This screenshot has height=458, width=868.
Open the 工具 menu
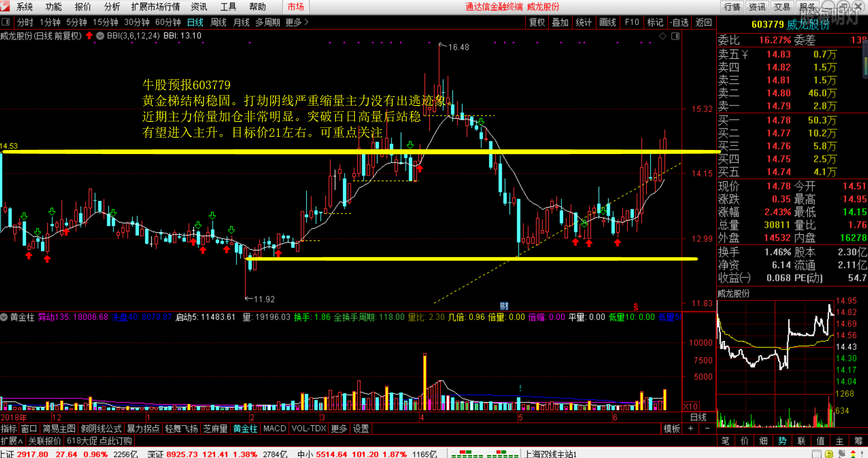[228, 7]
